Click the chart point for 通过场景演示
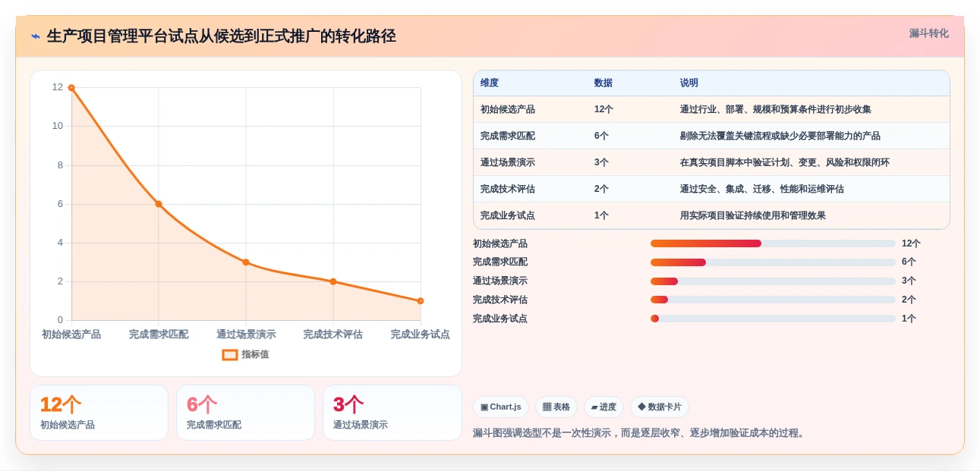Image resolution: width=980 pixels, height=471 pixels. pyautogui.click(x=246, y=262)
